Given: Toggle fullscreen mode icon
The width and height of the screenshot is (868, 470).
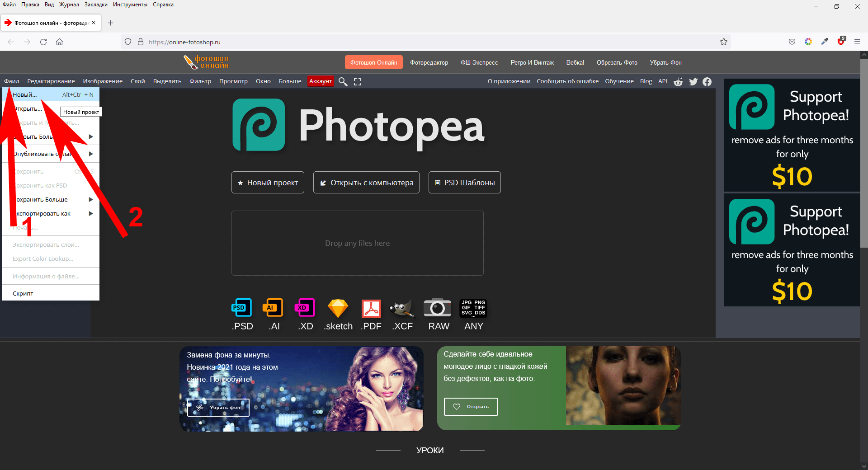Looking at the screenshot, I should coord(358,81).
